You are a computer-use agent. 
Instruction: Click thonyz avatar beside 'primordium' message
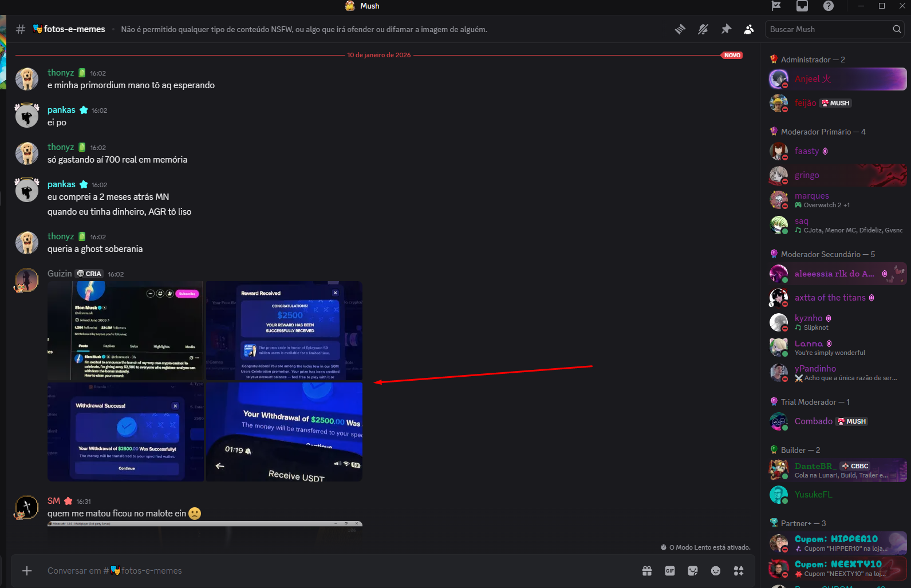click(27, 79)
